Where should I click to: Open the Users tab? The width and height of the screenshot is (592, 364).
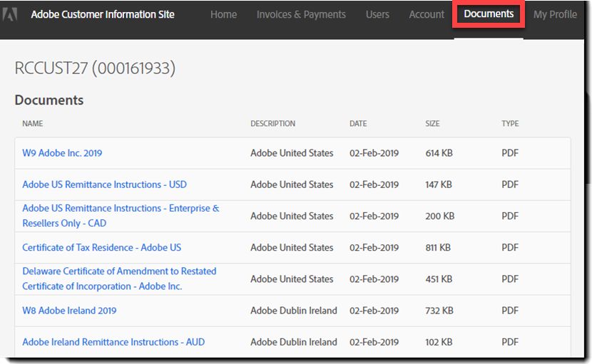[377, 14]
